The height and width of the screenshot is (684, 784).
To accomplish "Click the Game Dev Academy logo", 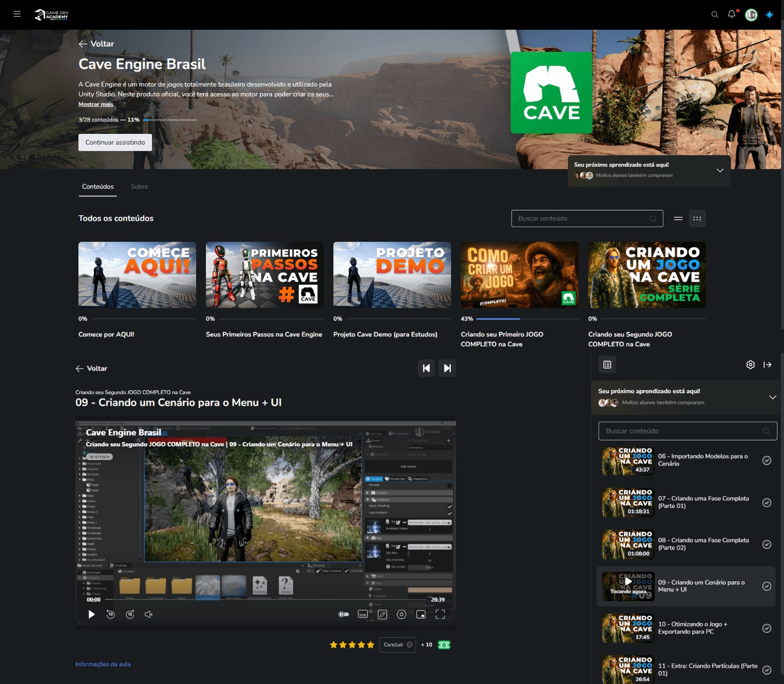I will pos(51,15).
